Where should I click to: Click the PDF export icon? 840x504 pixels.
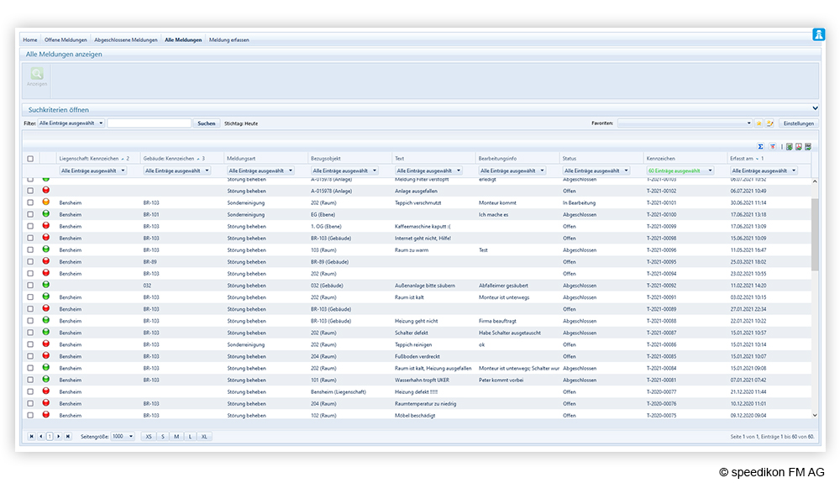click(798, 146)
